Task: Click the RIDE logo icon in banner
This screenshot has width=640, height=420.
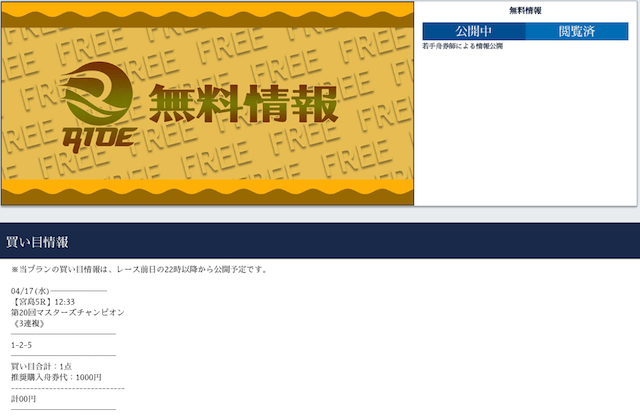Action: [x=93, y=103]
